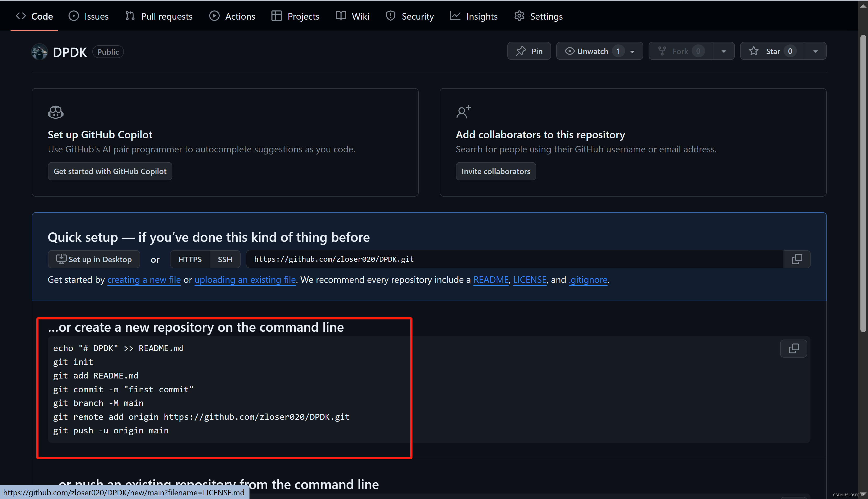Open the README link
Image resolution: width=868 pixels, height=499 pixels.
491,280
